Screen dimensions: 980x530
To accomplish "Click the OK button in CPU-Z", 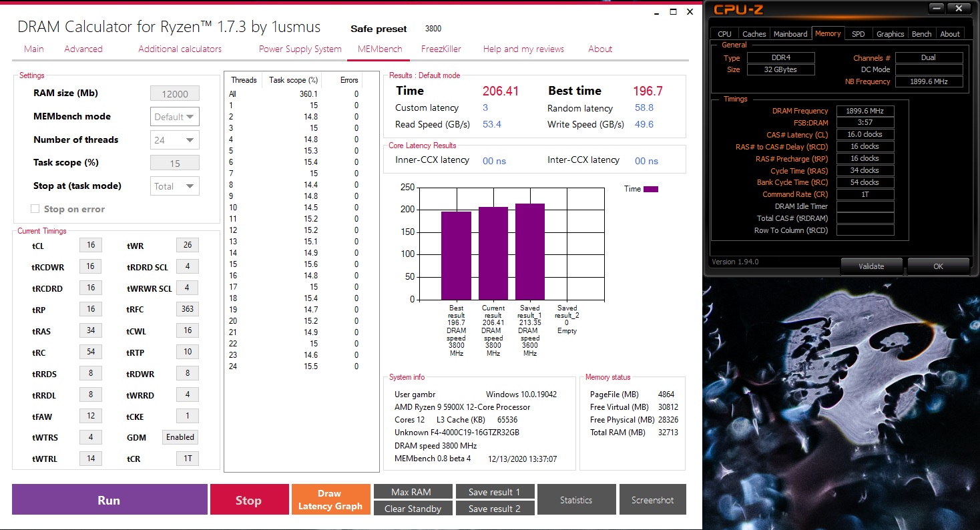I will pos(938,266).
